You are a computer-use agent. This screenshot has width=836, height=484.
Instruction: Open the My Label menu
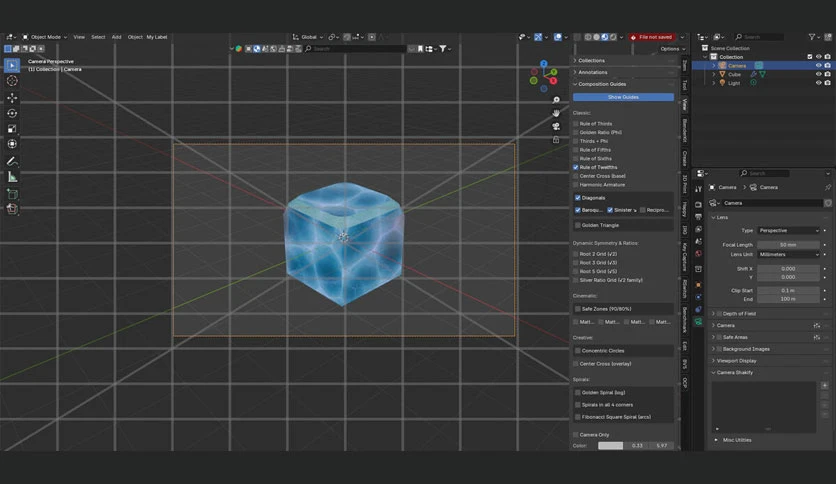pos(157,37)
